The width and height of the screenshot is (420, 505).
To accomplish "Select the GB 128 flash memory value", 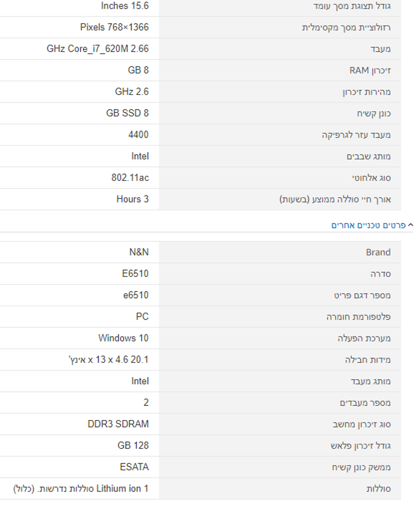I will click(133, 446).
